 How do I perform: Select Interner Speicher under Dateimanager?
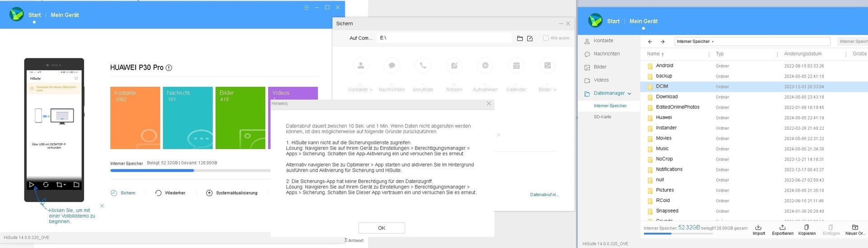pos(610,106)
